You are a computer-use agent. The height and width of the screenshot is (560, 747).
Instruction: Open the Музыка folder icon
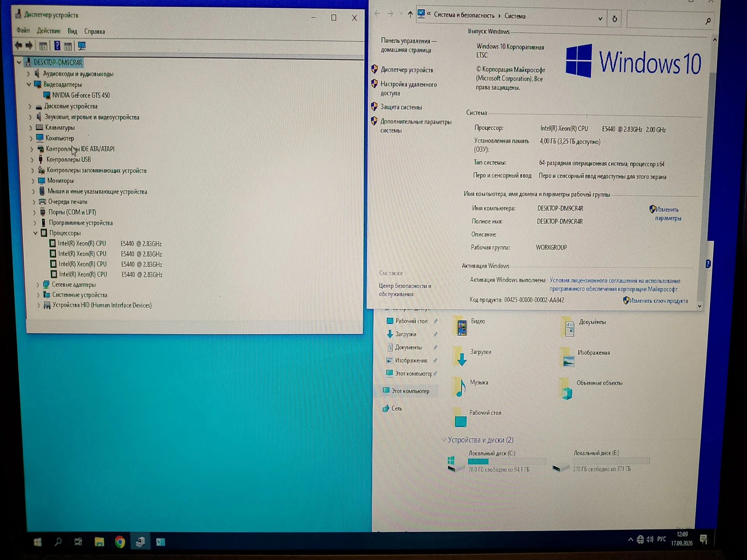pyautogui.click(x=461, y=388)
